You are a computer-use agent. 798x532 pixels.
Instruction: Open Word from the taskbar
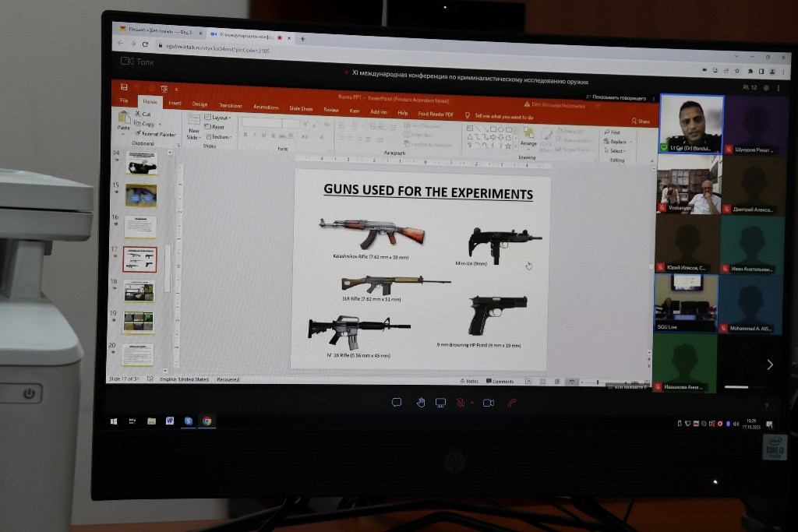pyautogui.click(x=169, y=421)
